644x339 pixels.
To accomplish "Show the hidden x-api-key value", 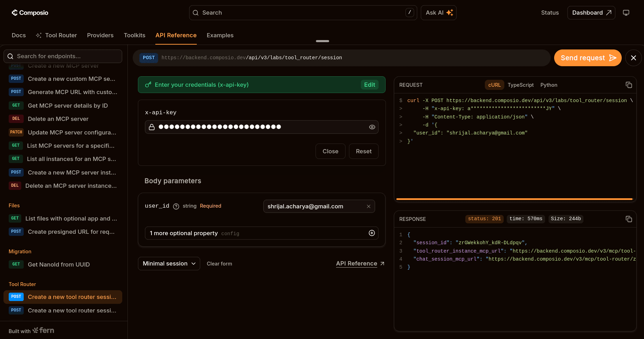I will click(372, 127).
